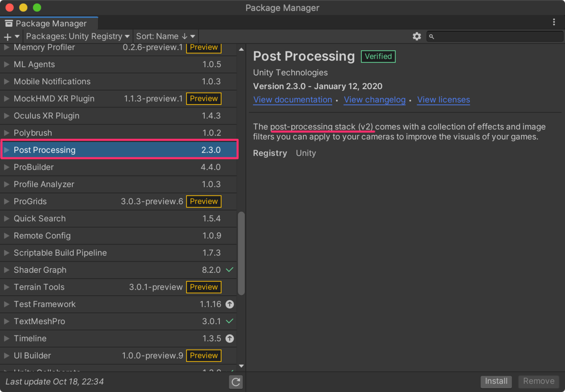The height and width of the screenshot is (392, 565).
Task: Select the MockHMD XR Plugin package
Action: click(x=118, y=99)
